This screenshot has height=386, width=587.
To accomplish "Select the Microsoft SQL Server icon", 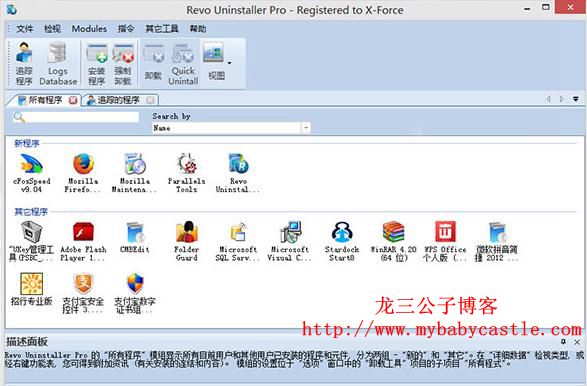I will tap(238, 241).
